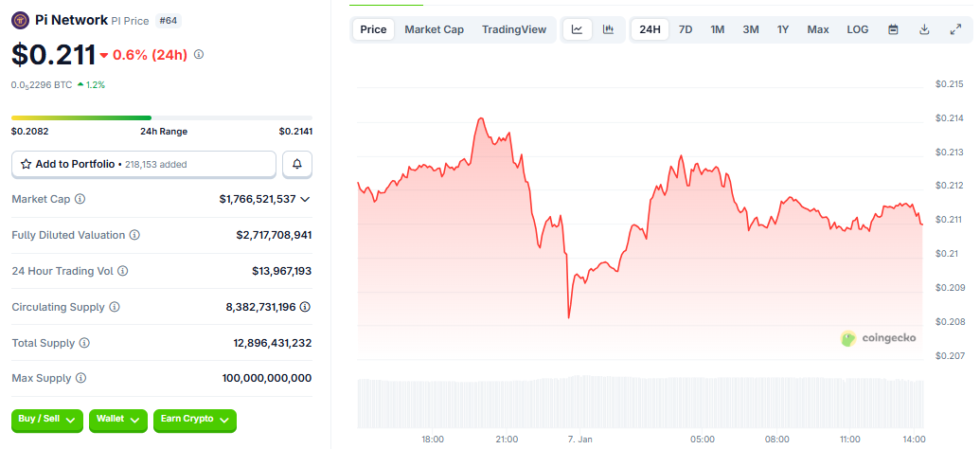Select the Market Cap chart tab

(435, 29)
